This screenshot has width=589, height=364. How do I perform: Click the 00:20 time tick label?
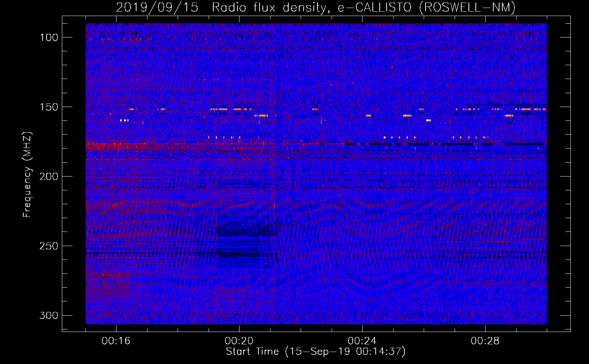(239, 341)
